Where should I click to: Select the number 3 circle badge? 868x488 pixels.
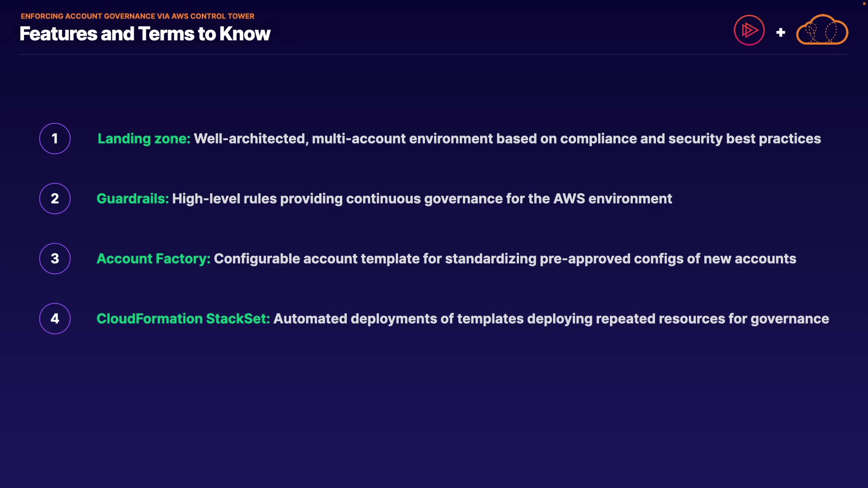click(55, 258)
